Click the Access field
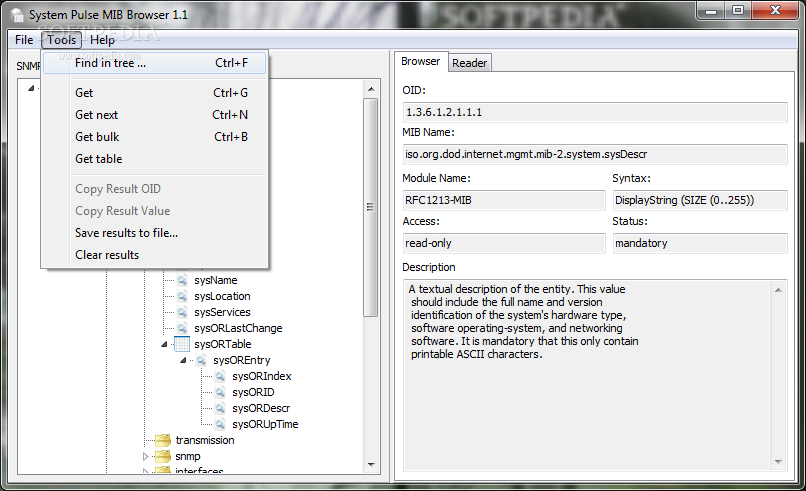This screenshot has width=806, height=491. click(504, 243)
